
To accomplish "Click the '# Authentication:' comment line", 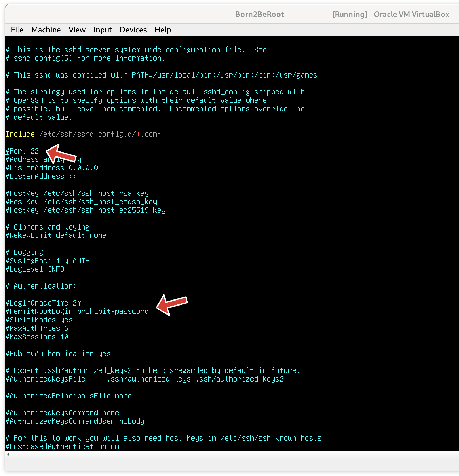I will click(x=41, y=286).
